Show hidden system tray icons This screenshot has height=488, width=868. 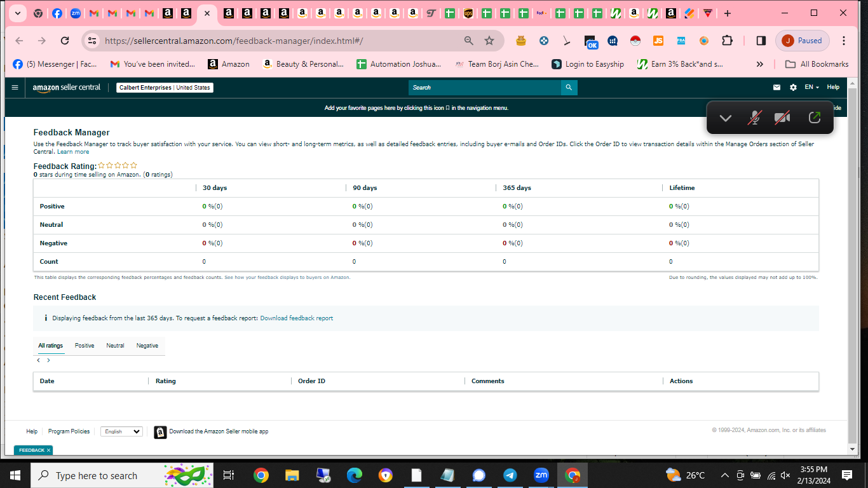[x=724, y=475]
